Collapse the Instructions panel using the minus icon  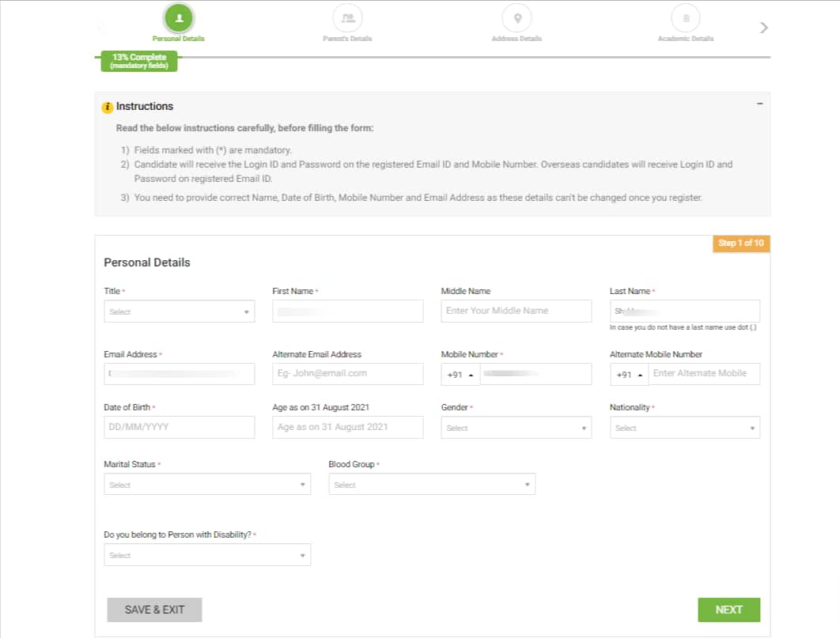point(759,103)
